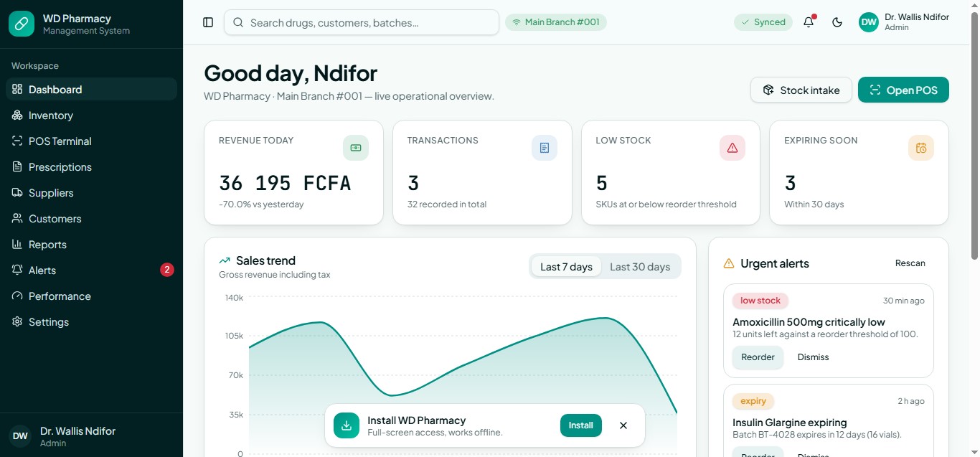The height and width of the screenshot is (457, 980).
Task: Click the 36 195 FCFA revenue value
Action: point(285,184)
